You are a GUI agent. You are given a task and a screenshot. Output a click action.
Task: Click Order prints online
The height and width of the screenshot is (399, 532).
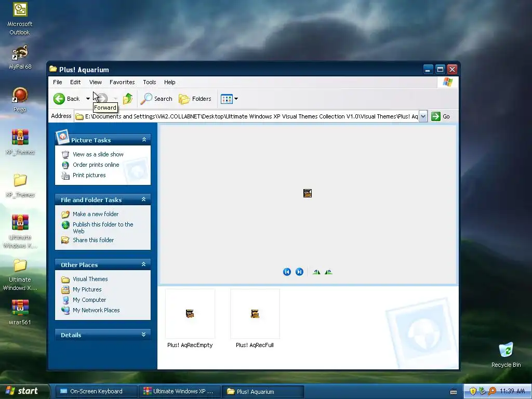coord(96,165)
